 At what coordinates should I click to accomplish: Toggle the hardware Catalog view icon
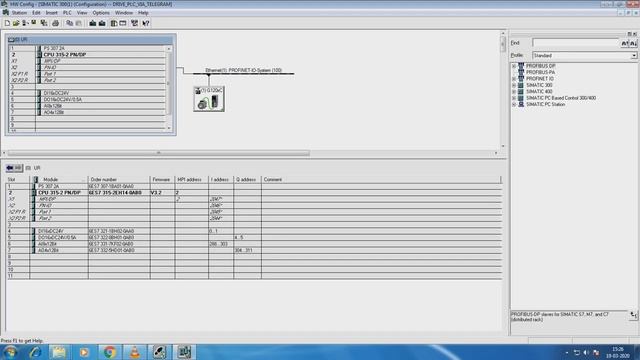click(x=114, y=23)
